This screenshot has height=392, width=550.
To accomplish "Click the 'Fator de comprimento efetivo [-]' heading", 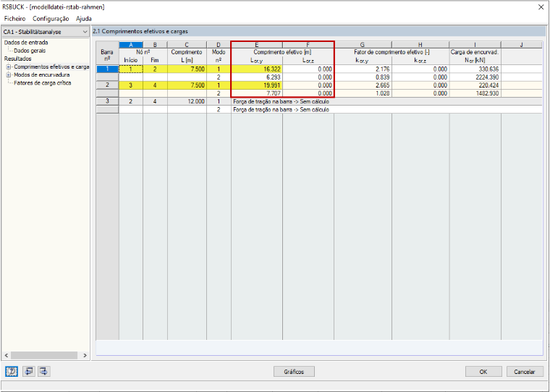I will (392, 52).
